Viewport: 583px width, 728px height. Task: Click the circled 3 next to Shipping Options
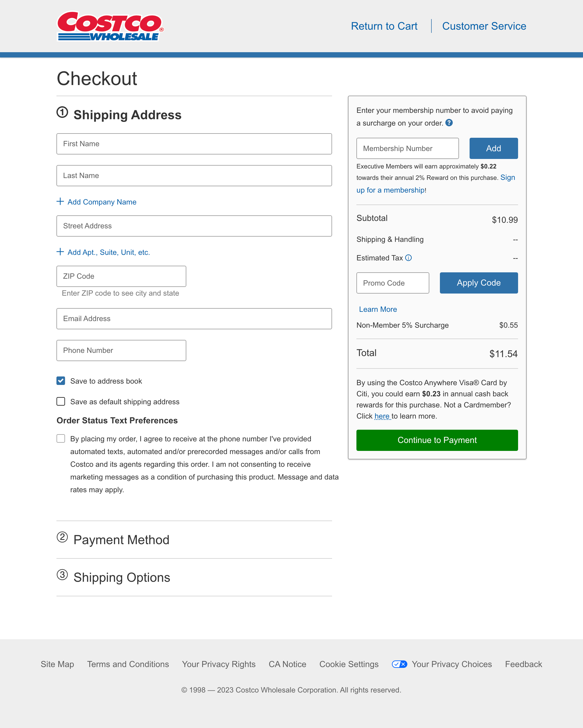[x=62, y=576]
